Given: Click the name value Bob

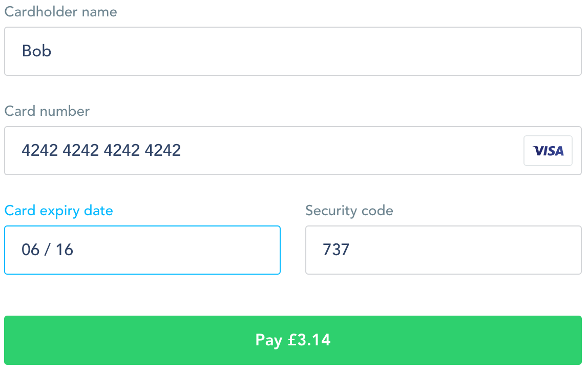Looking at the screenshot, I should point(36,51).
